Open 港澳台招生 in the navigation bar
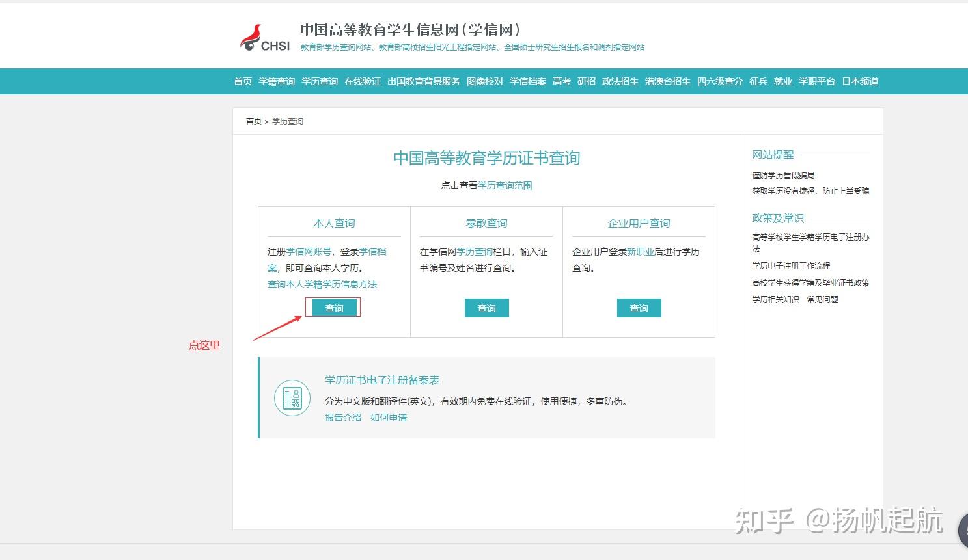Image resolution: width=968 pixels, height=560 pixels. point(668,81)
